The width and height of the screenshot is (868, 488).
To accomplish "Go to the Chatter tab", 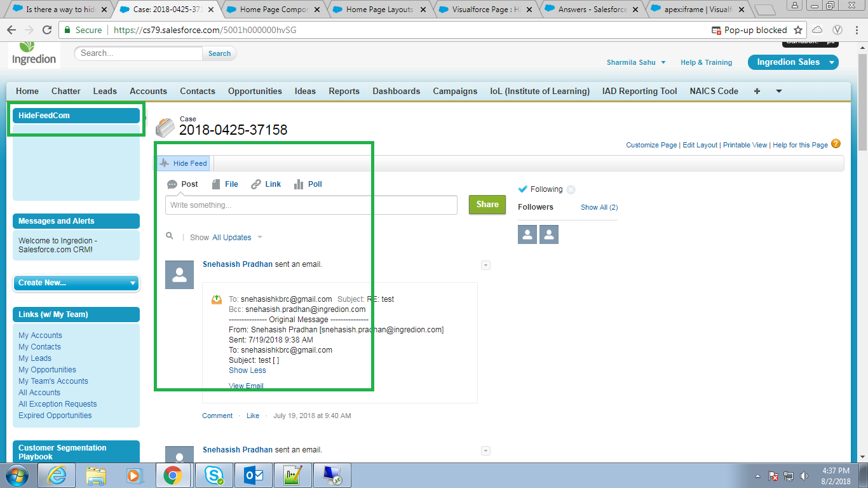I will click(66, 91).
